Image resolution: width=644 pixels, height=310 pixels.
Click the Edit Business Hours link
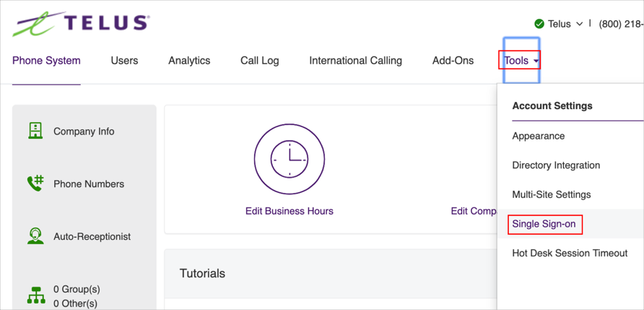click(x=290, y=211)
